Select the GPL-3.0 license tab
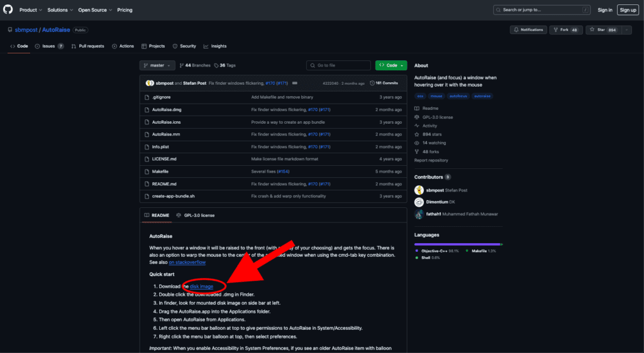Viewport: 644px width, 353px height. pos(196,215)
